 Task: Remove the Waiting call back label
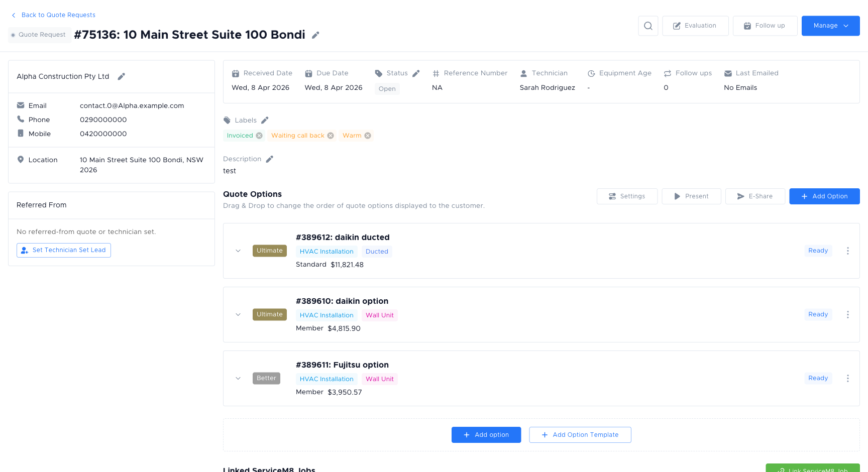click(x=331, y=136)
